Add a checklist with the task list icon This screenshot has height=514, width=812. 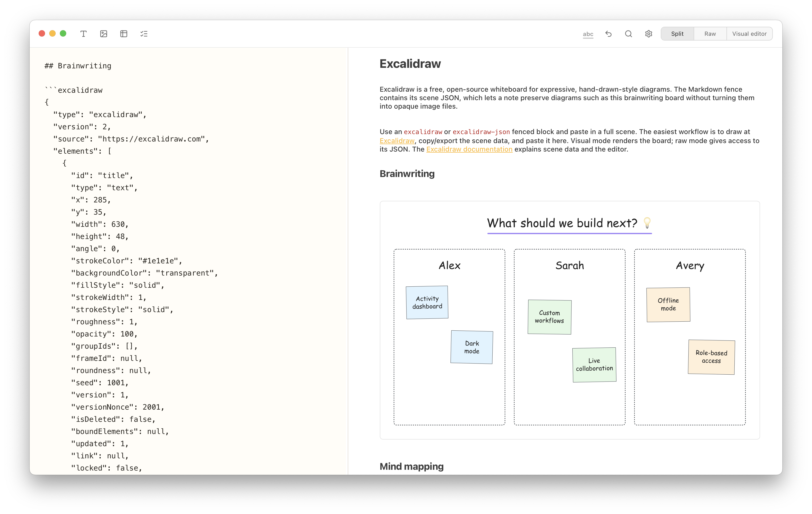click(x=144, y=34)
